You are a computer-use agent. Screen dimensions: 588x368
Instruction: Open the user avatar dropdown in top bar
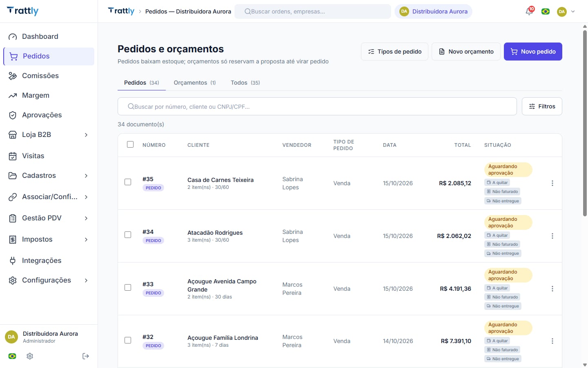(x=566, y=11)
